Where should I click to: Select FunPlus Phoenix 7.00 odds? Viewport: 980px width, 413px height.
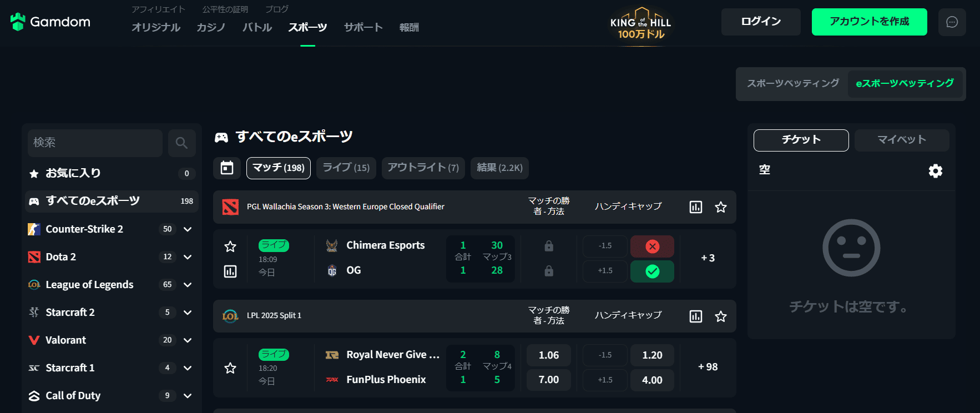click(548, 380)
